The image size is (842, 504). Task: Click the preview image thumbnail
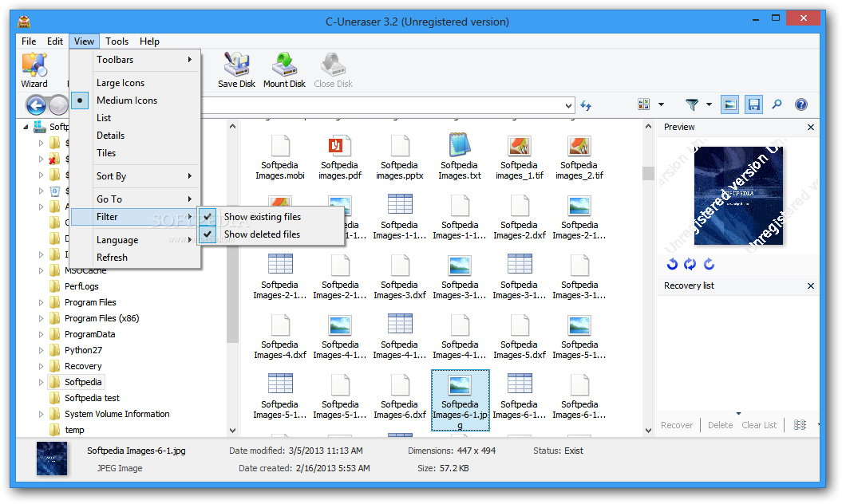pyautogui.click(x=738, y=195)
